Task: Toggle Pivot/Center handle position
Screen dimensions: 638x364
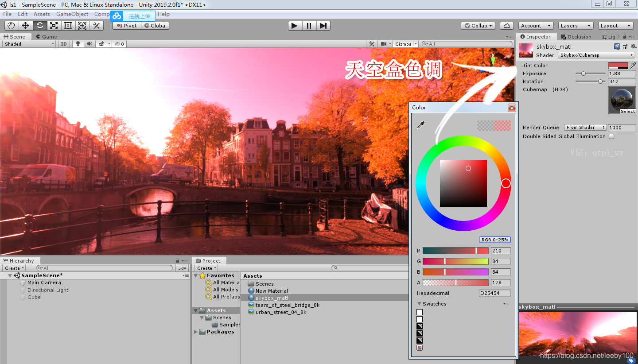Action: point(127,26)
